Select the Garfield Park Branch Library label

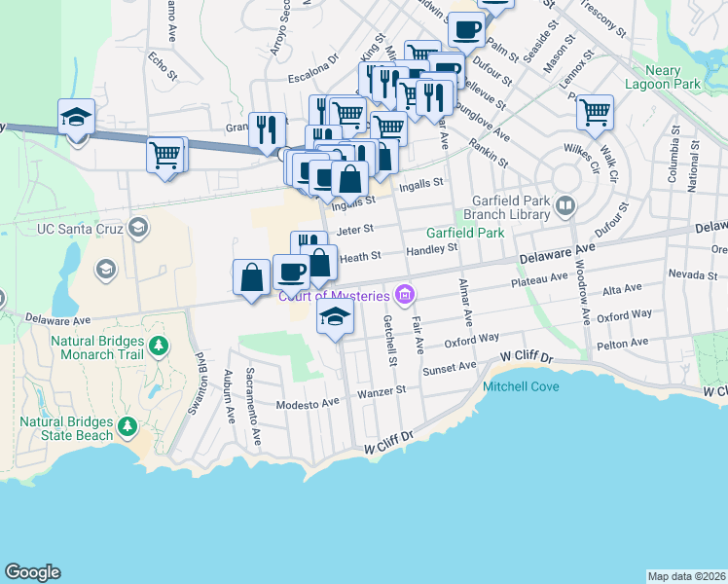pyautogui.click(x=506, y=207)
